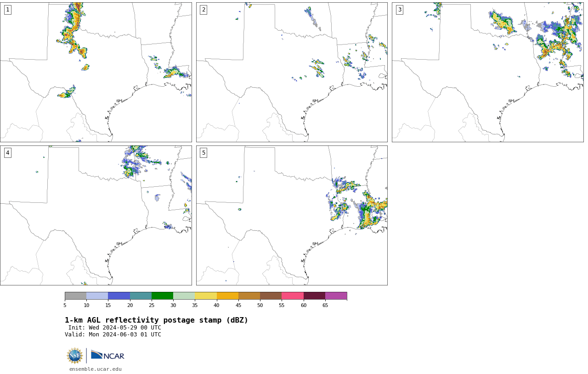Screen dimensions: 588x374
Task: Select the tan 45-50 dBZ swatch
Action: 249,296
